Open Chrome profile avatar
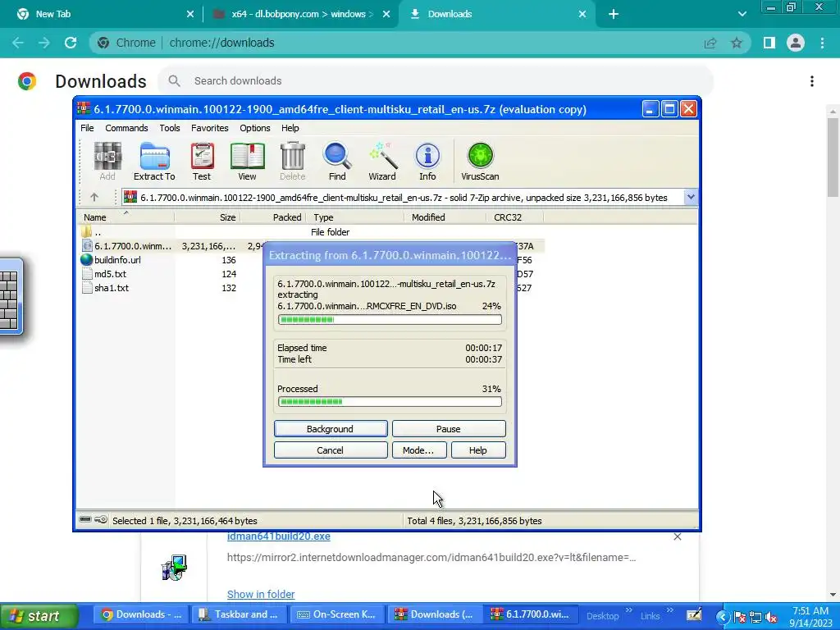Image resolution: width=840 pixels, height=630 pixels. [796, 43]
